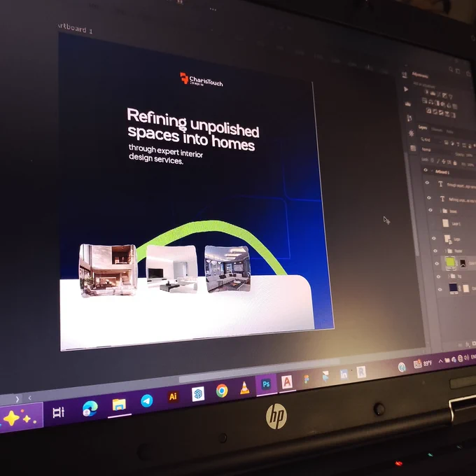Click the Adjustments panel tab

click(x=420, y=76)
